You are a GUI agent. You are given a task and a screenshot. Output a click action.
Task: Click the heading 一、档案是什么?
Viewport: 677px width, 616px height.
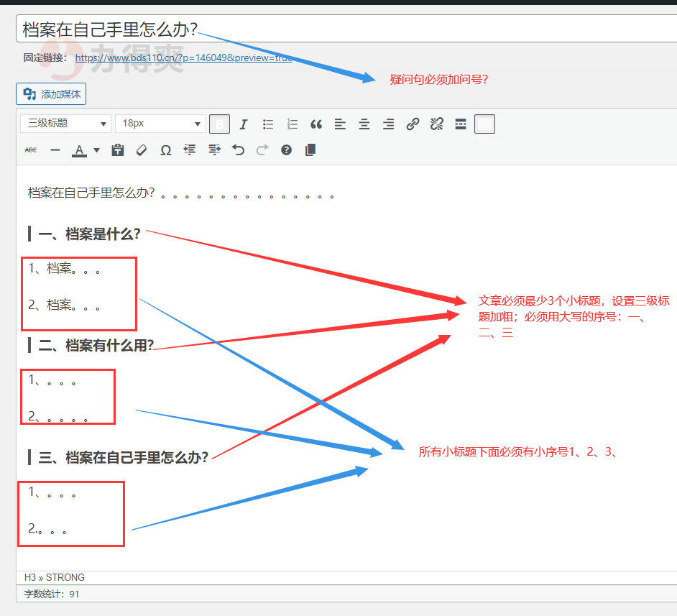pos(89,234)
